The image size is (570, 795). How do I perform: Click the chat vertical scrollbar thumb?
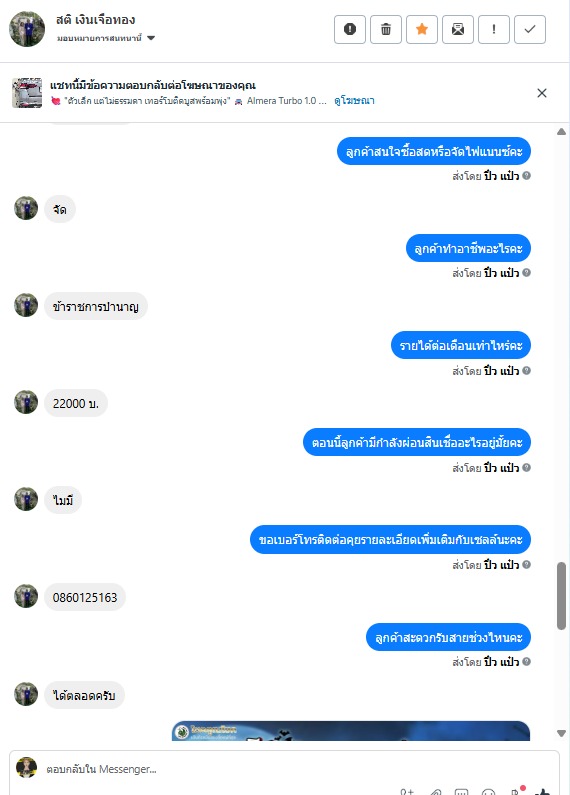[561, 596]
